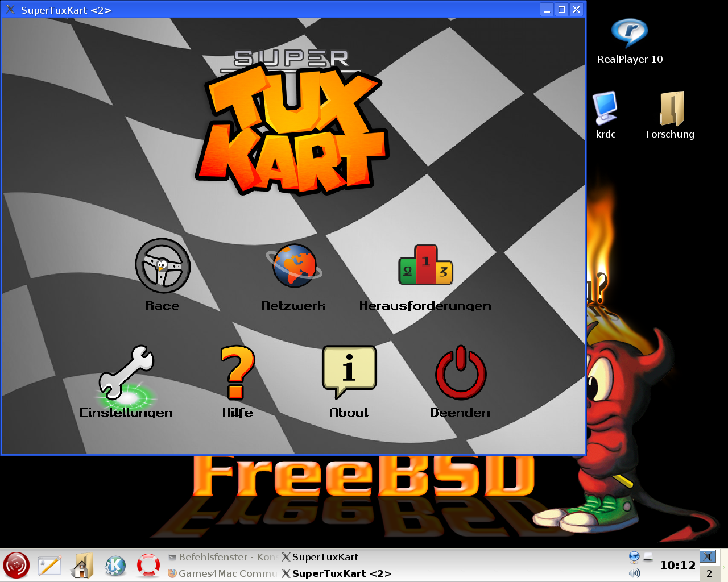Switch to Befehlsfenster Konsole taskbar entry

[x=222, y=557]
